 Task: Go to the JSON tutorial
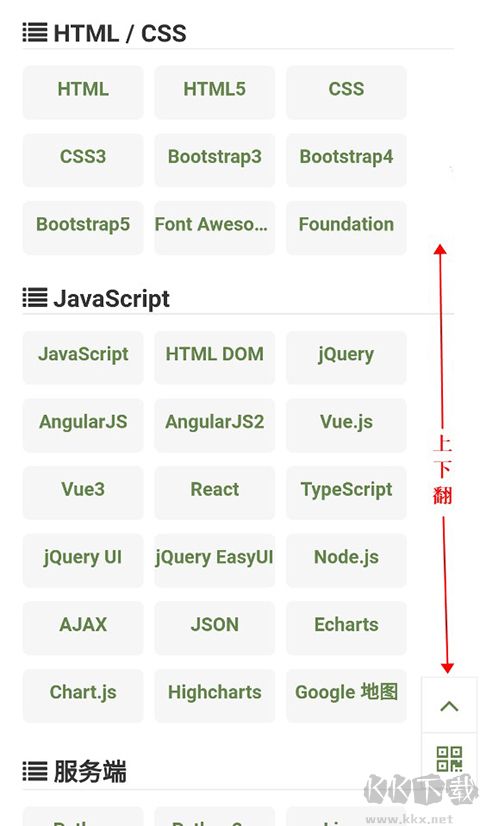click(x=214, y=628)
